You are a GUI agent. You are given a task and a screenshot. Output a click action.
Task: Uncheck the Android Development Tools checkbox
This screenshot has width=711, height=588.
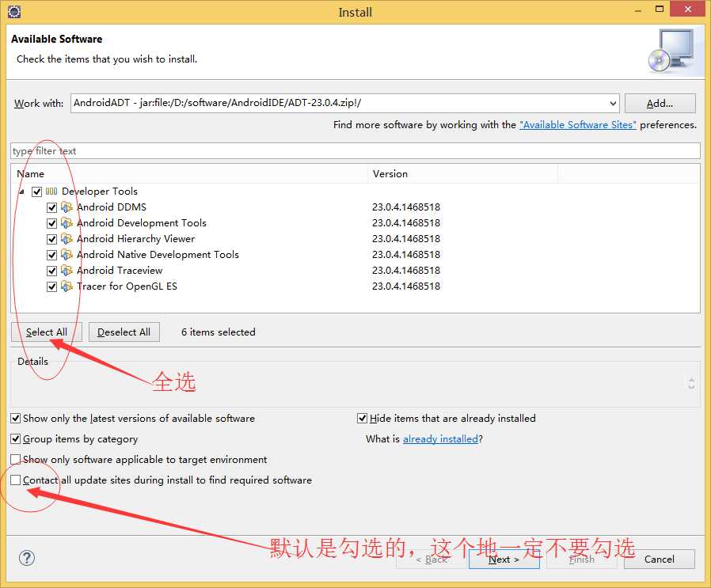coord(51,223)
